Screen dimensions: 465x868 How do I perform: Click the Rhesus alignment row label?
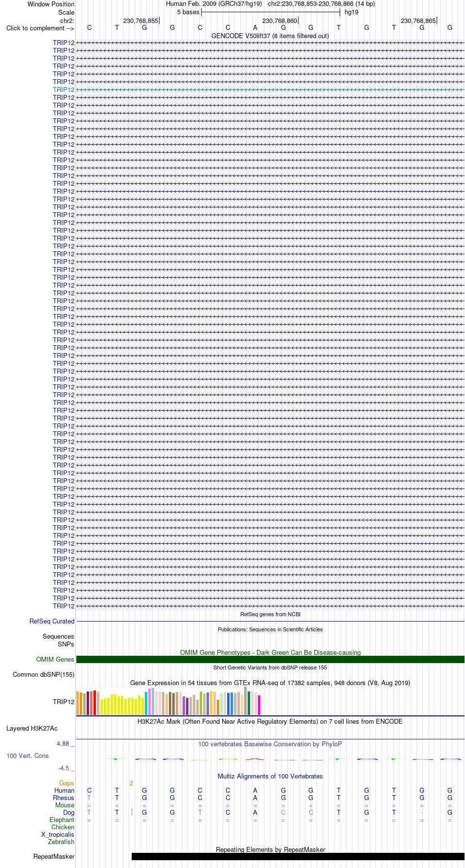[x=64, y=798]
